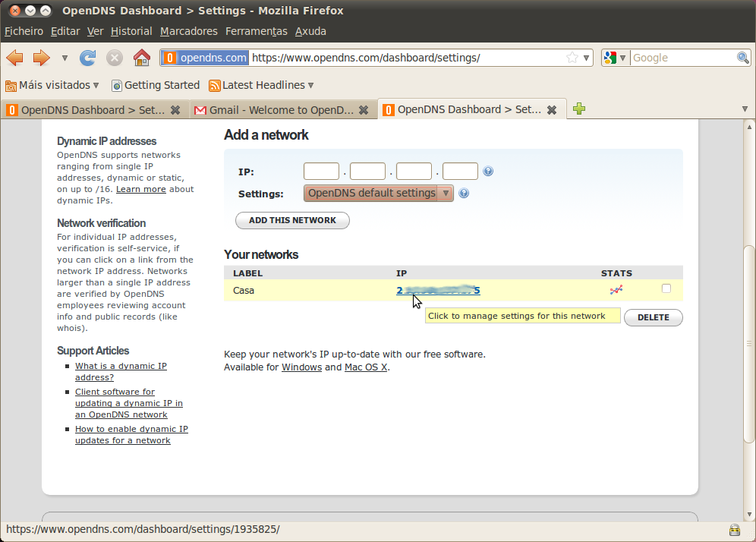The image size is (756, 542).
Task: Bookmark this page with the star icon
Action: pos(572,58)
